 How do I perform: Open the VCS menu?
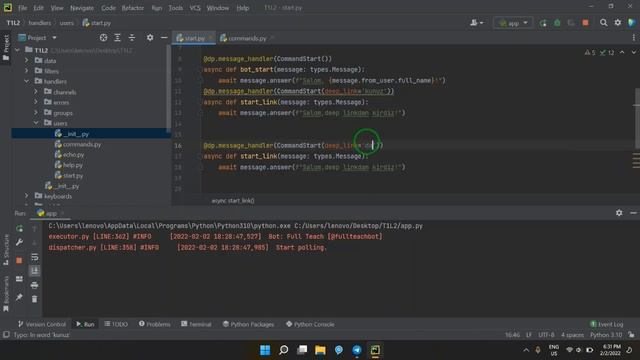[195, 8]
